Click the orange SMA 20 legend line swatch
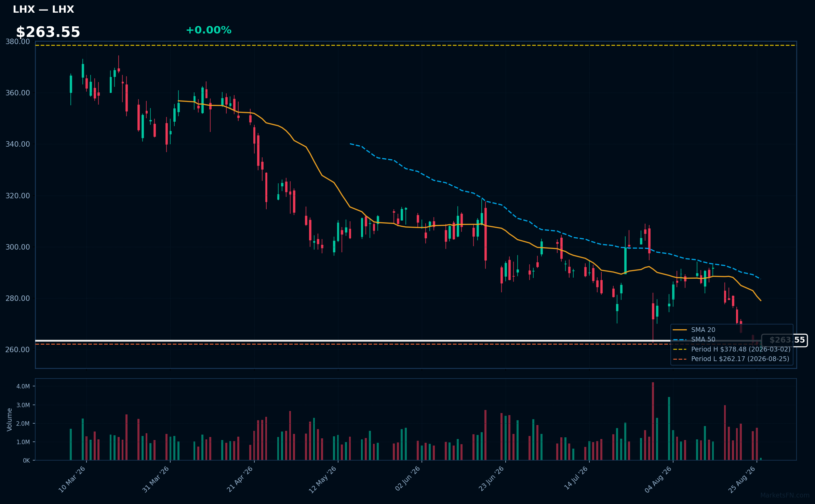Viewport: 815px width, 504px height. (680, 330)
